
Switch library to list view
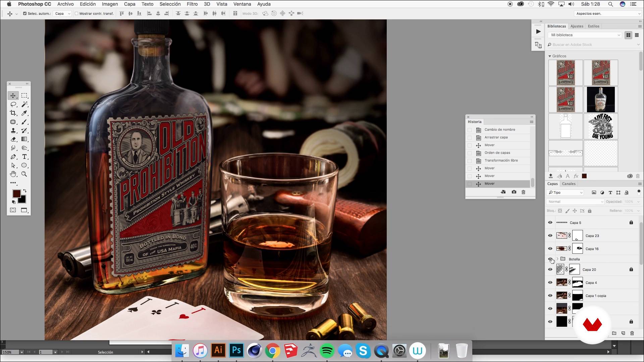pos(637,35)
